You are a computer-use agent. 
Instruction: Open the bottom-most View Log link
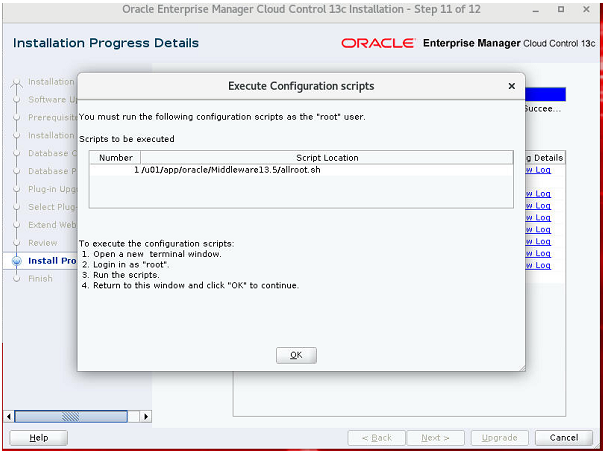coord(538,266)
